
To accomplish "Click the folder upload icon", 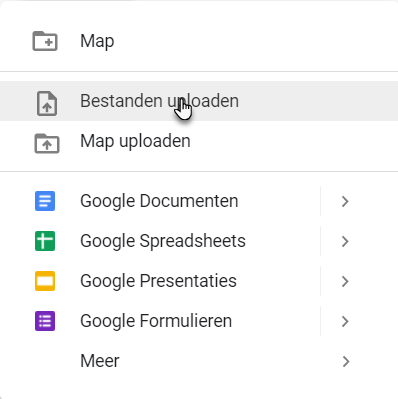I will (47, 143).
